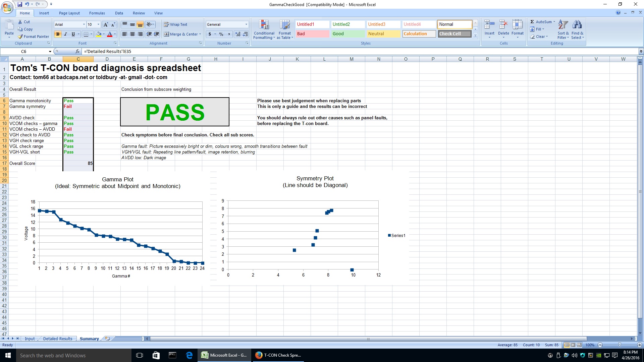The width and height of the screenshot is (644, 362).
Task: Click the Merge & Center icon
Action: 166,34
